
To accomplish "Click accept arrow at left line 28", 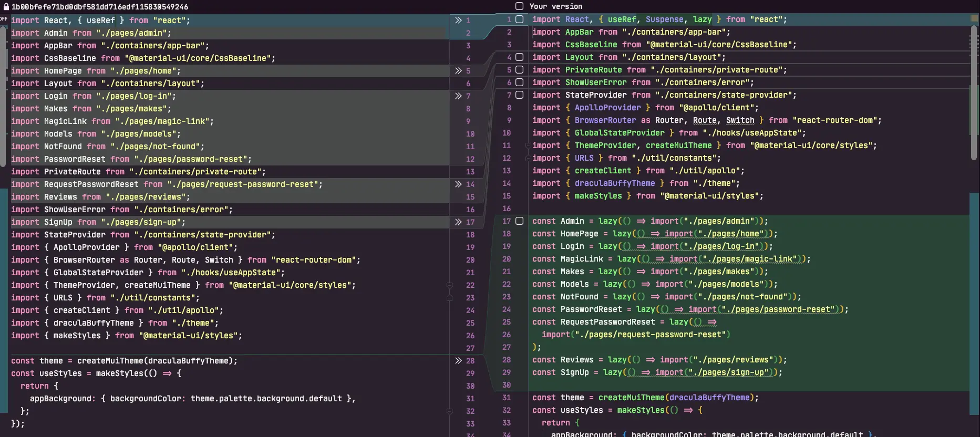I will (x=458, y=361).
